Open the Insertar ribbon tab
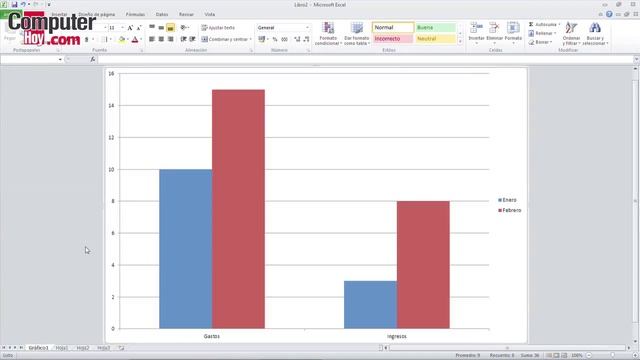Screen dimensions: 640x360 tap(59, 14)
